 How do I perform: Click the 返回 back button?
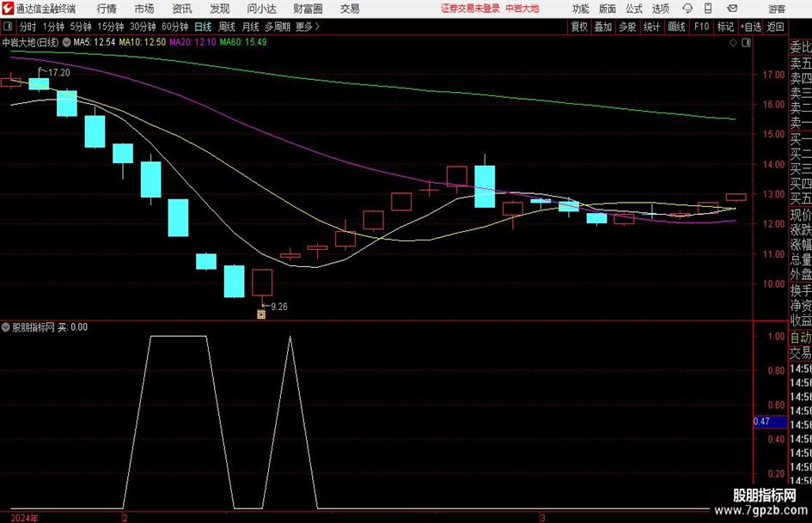(776, 27)
